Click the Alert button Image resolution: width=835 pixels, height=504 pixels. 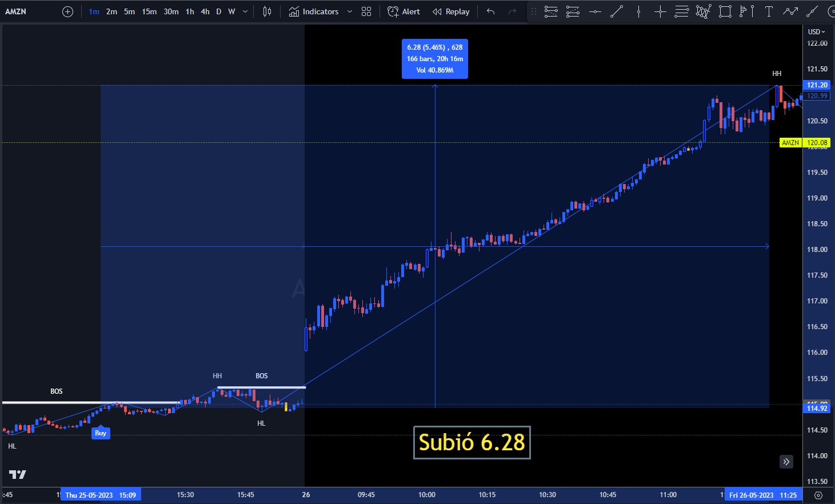click(x=403, y=11)
